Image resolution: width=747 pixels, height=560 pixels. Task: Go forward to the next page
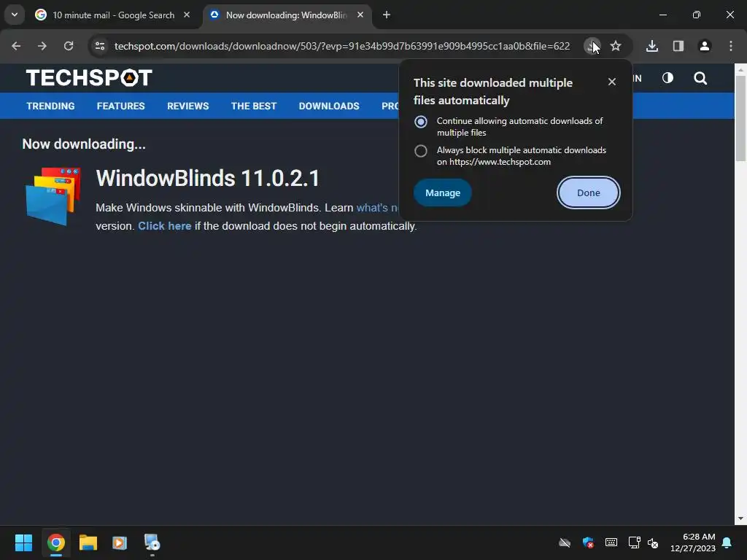pos(42,46)
